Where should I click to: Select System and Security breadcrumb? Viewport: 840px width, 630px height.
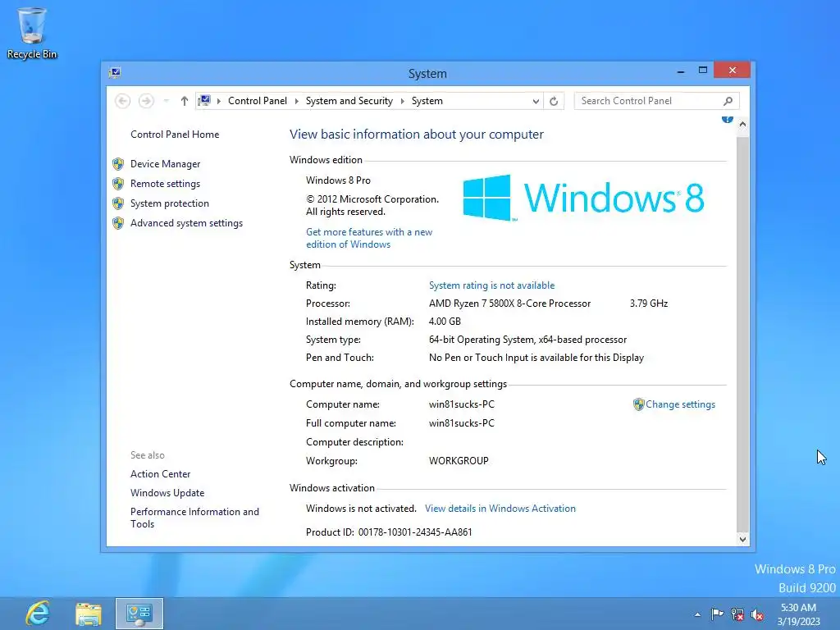[x=349, y=101]
